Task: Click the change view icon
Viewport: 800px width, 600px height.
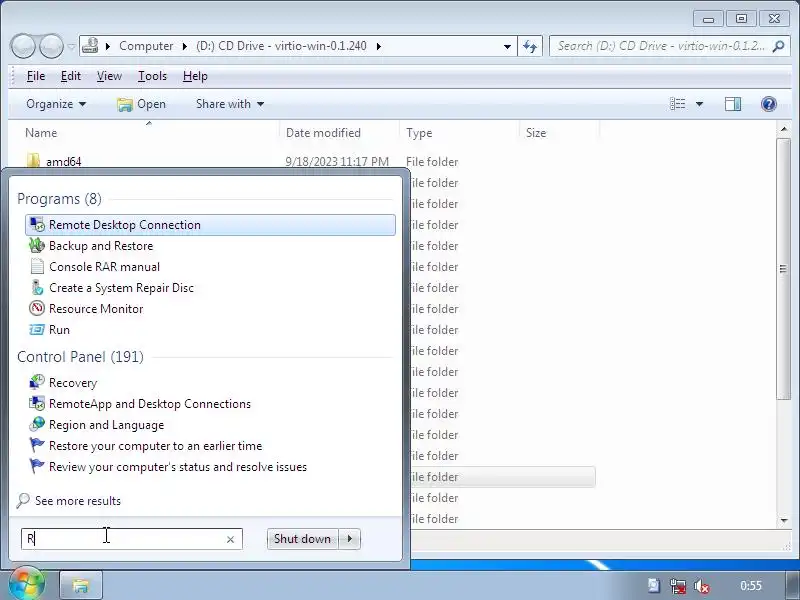Action: pyautogui.click(x=678, y=104)
